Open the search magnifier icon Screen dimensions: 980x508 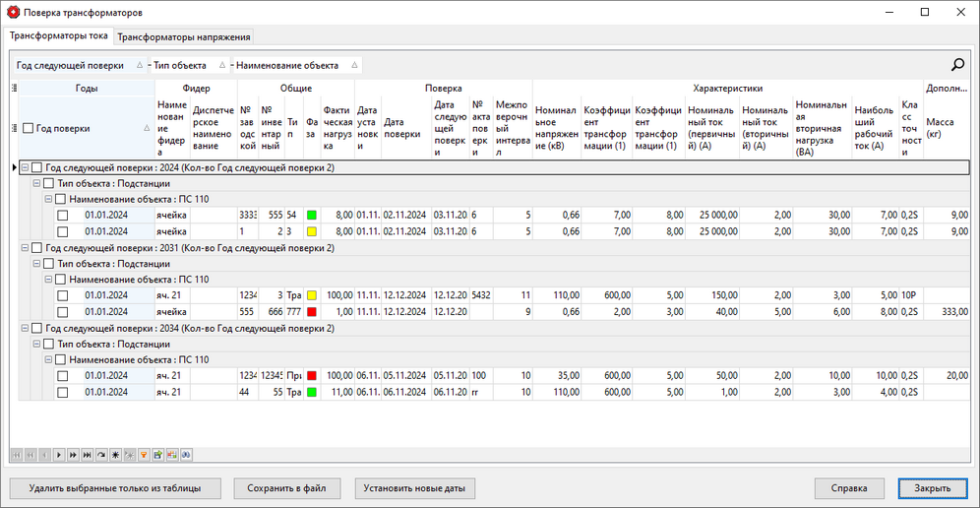pos(957,64)
